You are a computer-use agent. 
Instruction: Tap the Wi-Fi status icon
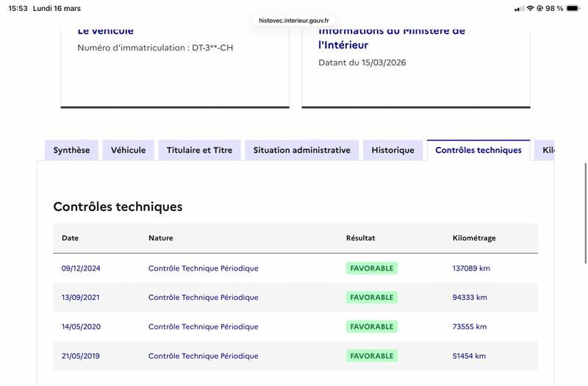(x=530, y=8)
